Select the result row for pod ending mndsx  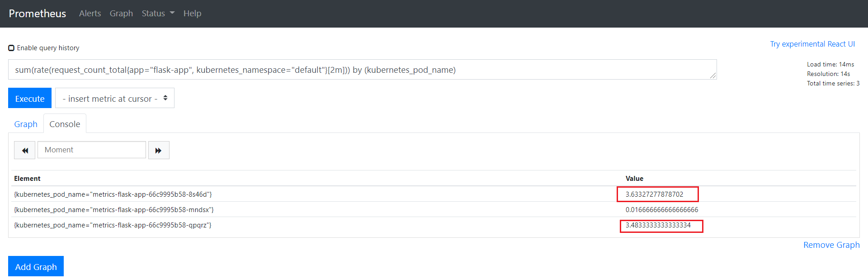click(x=114, y=210)
